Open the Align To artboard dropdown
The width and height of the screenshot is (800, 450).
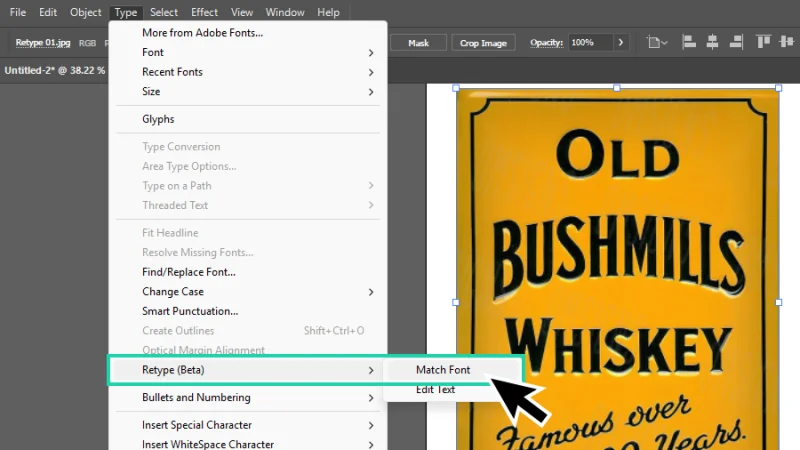pos(657,42)
